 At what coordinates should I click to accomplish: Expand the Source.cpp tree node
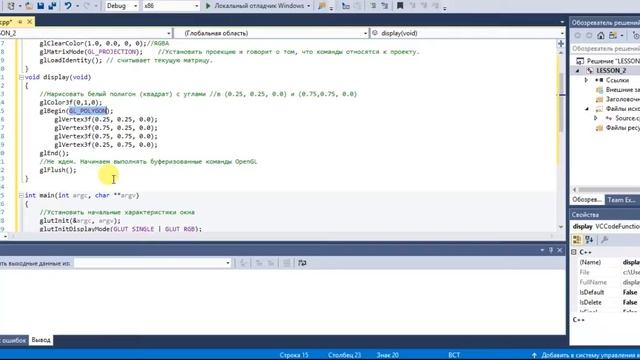[596, 118]
